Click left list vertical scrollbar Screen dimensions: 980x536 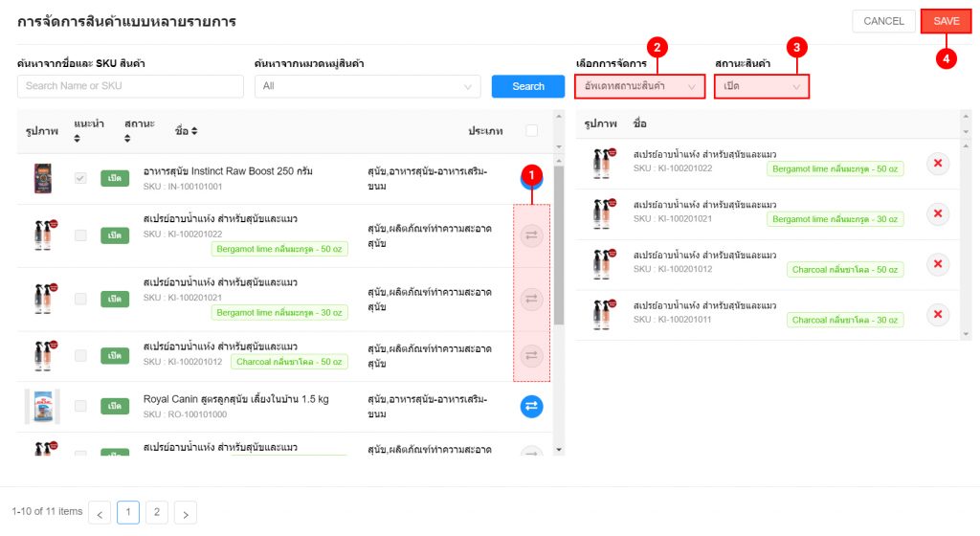click(x=559, y=244)
